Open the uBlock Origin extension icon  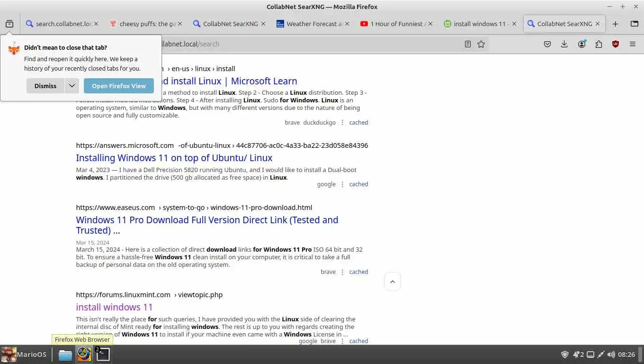pos(616,44)
